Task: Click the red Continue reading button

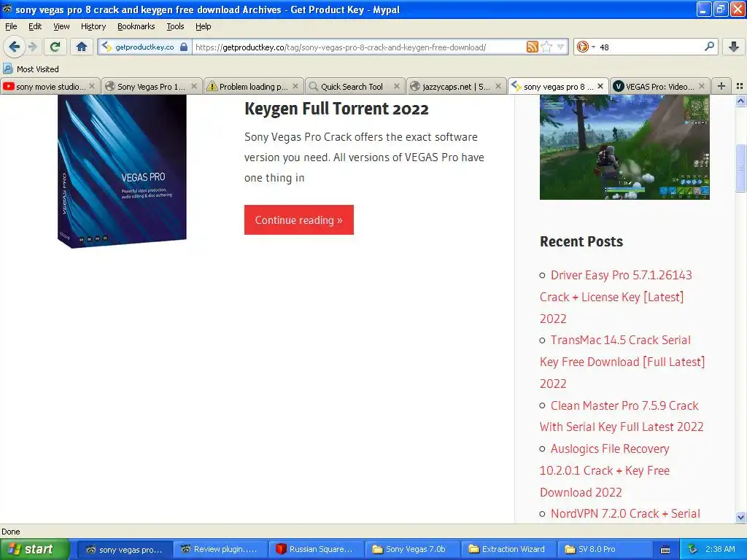Action: (298, 219)
